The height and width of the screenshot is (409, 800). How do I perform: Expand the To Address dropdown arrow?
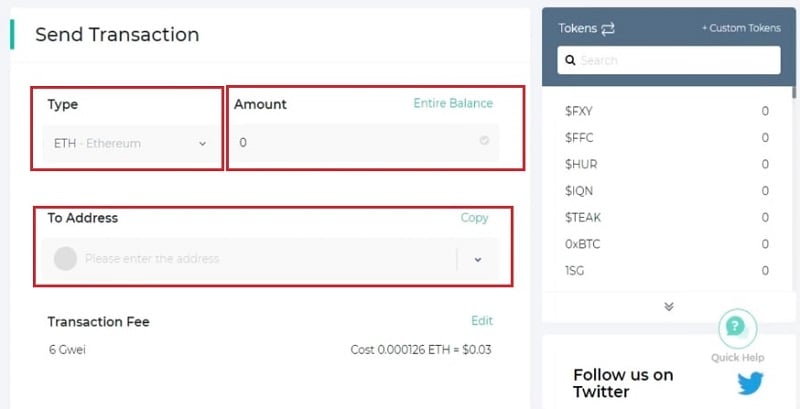click(x=478, y=259)
